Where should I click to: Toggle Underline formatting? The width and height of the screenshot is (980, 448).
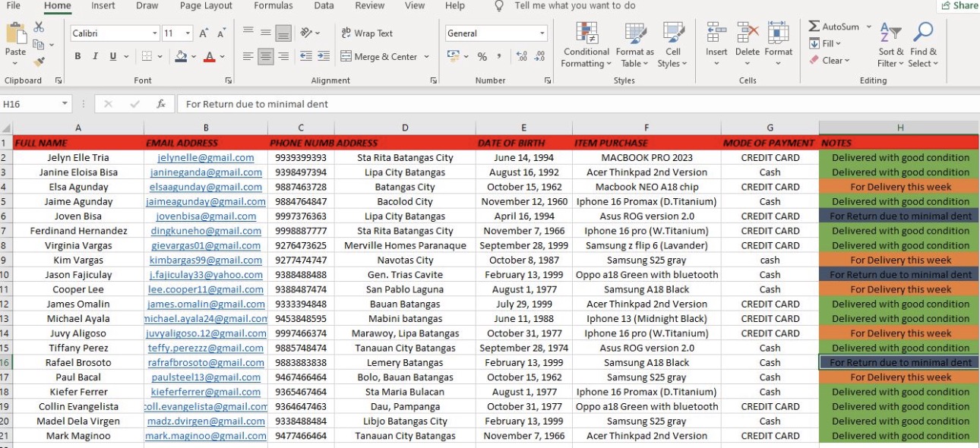[x=113, y=56]
